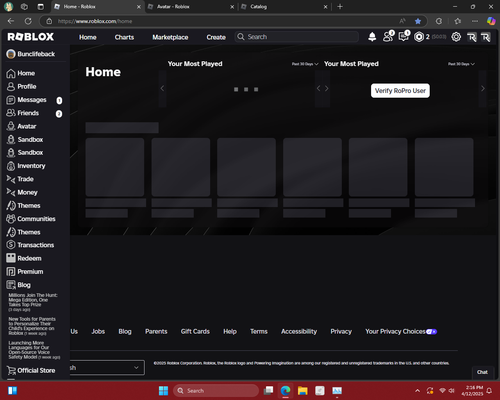
Task: Click Terms footer link
Action: [259, 332]
